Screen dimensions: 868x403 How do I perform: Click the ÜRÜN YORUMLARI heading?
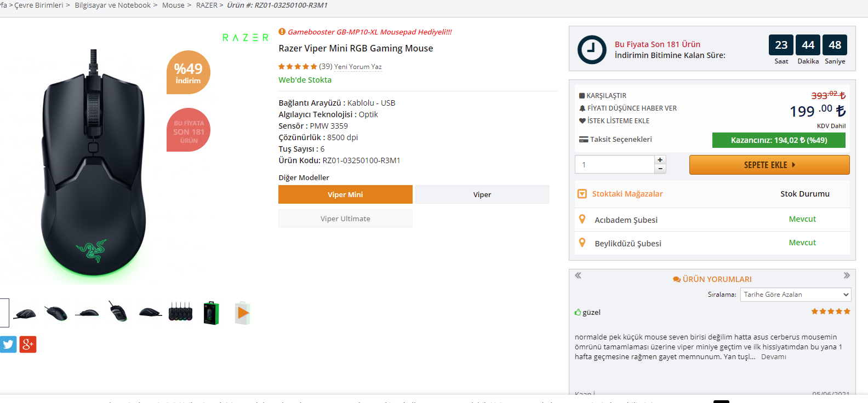717,279
